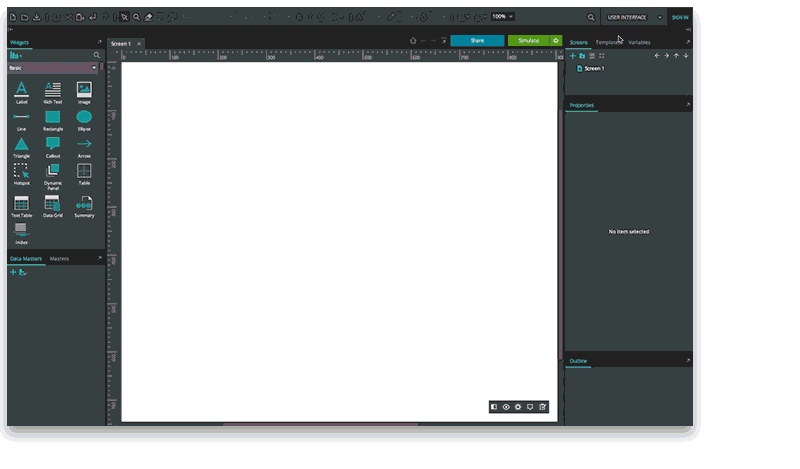The height and width of the screenshot is (469, 800).
Task: Select the zoom magnifier tool in toolbar
Action: pyautogui.click(x=136, y=17)
